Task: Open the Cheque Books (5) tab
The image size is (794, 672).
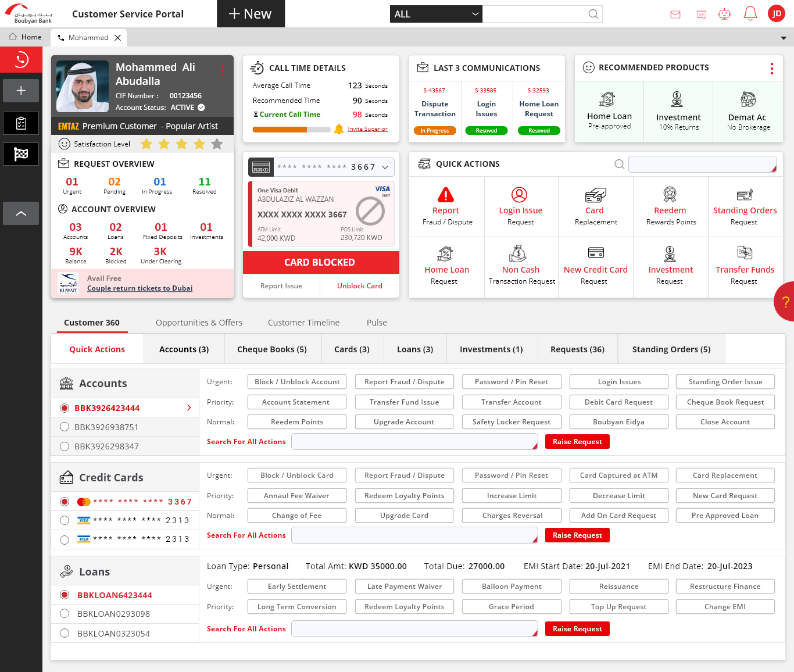Action: click(x=271, y=349)
